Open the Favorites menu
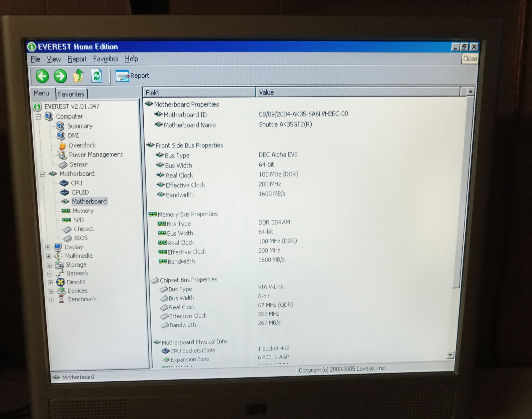Image resolution: width=532 pixels, height=419 pixels. [105, 59]
